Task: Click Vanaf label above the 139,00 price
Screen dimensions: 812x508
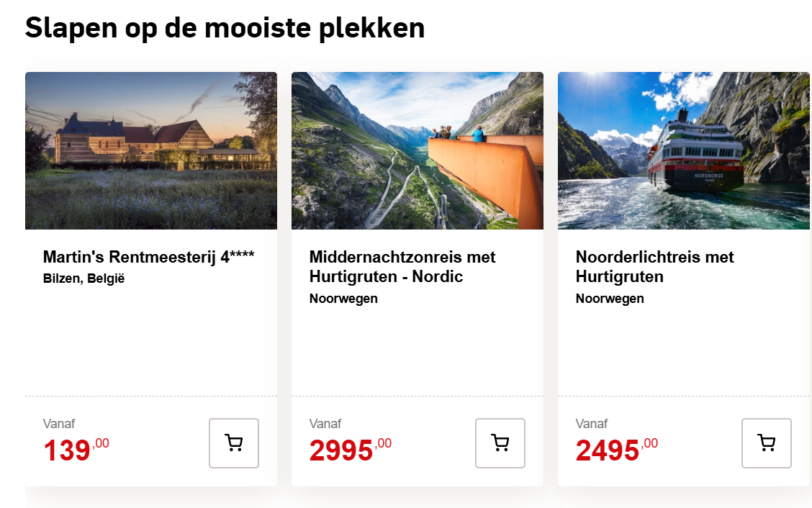Action: point(59,424)
